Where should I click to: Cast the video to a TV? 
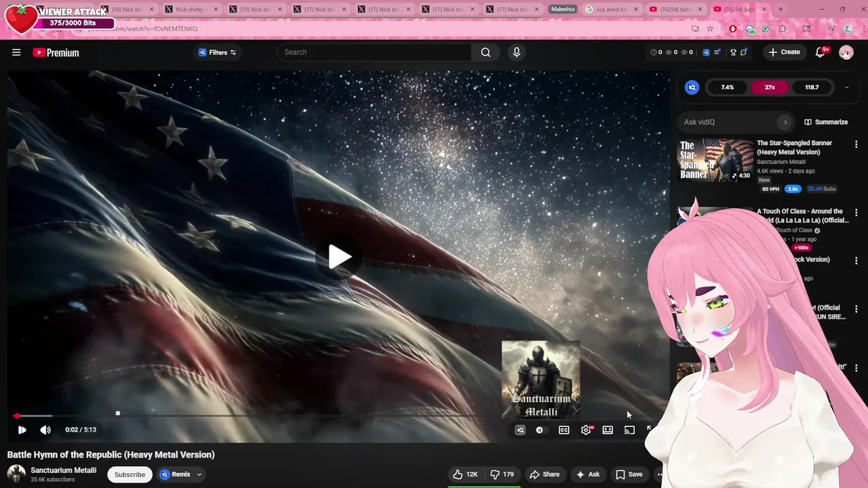629,430
